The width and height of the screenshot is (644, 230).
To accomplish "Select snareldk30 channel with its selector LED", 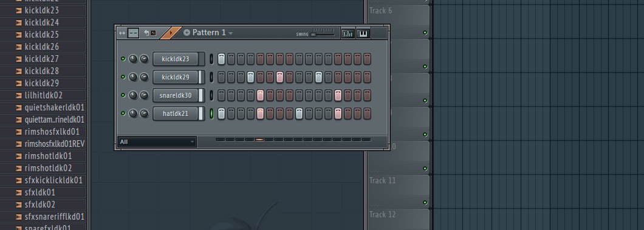I will click(x=211, y=95).
